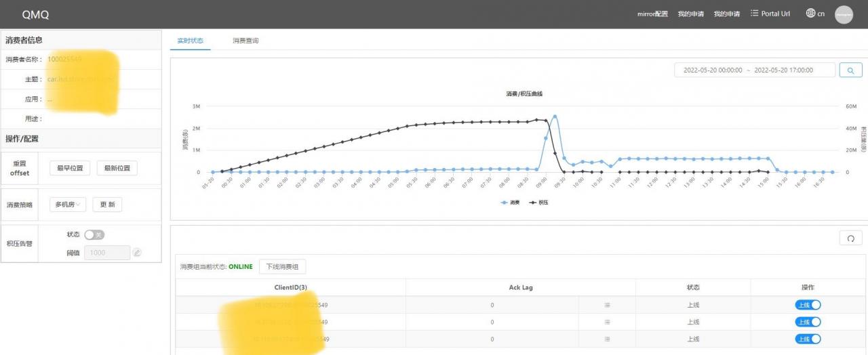This screenshot has width=868, height=355.
Task: Click the refresh icon above the client table
Action: point(850,238)
